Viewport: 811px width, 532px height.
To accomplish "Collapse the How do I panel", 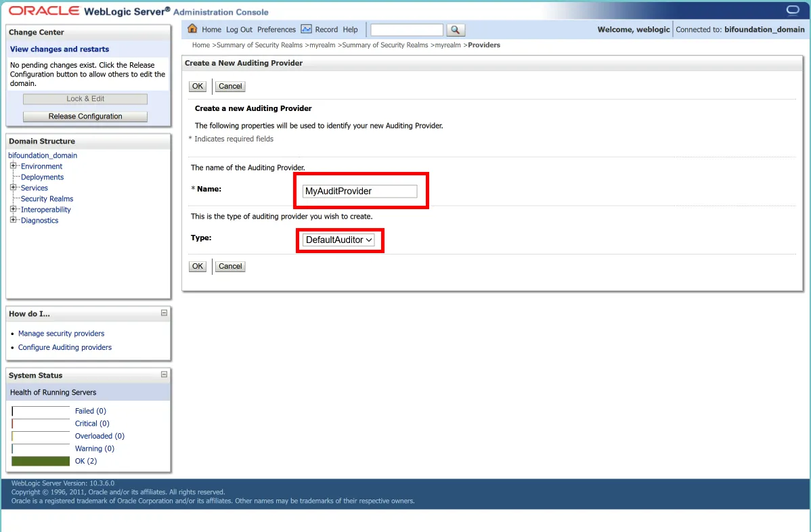I will 164,313.
